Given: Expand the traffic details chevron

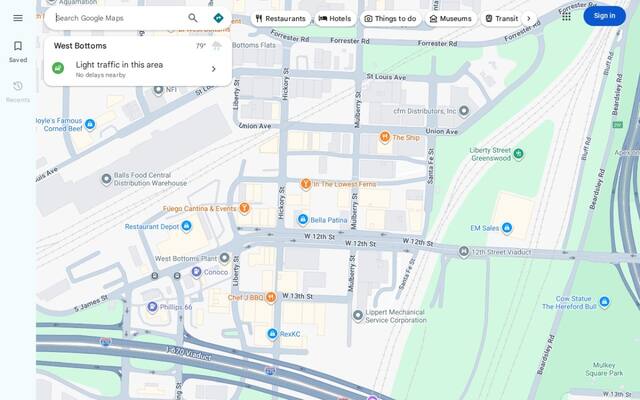Looking at the screenshot, I should 213,69.
